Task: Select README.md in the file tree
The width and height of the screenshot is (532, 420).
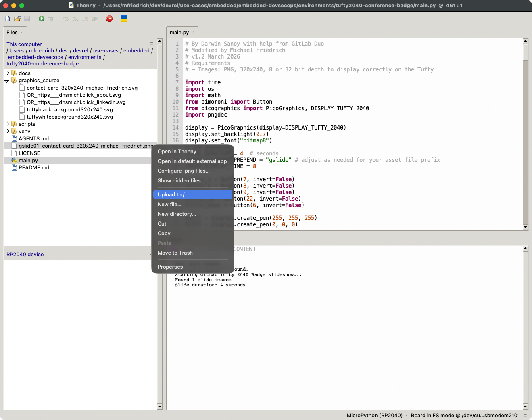Action: 34,167
